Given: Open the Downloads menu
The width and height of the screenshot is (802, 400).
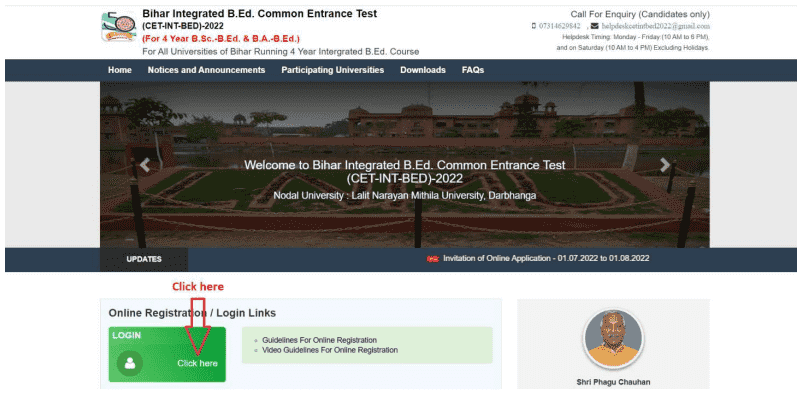Looking at the screenshot, I should (x=423, y=70).
